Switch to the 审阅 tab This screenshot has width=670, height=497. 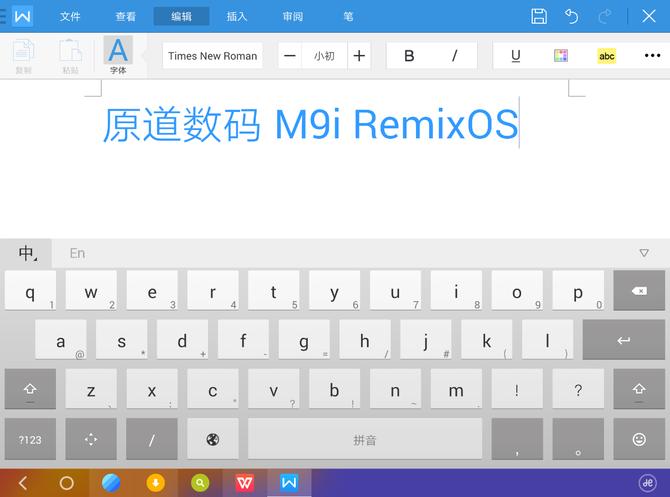[x=293, y=16]
